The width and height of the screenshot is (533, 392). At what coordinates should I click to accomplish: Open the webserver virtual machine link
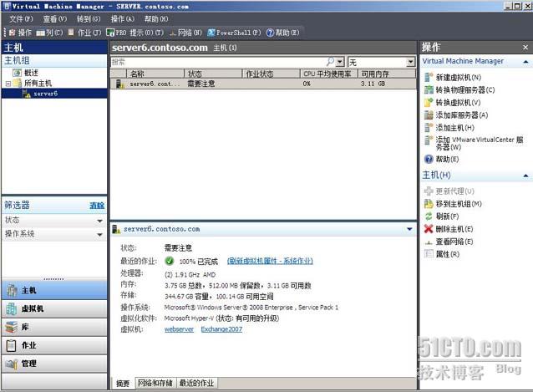coord(179,329)
